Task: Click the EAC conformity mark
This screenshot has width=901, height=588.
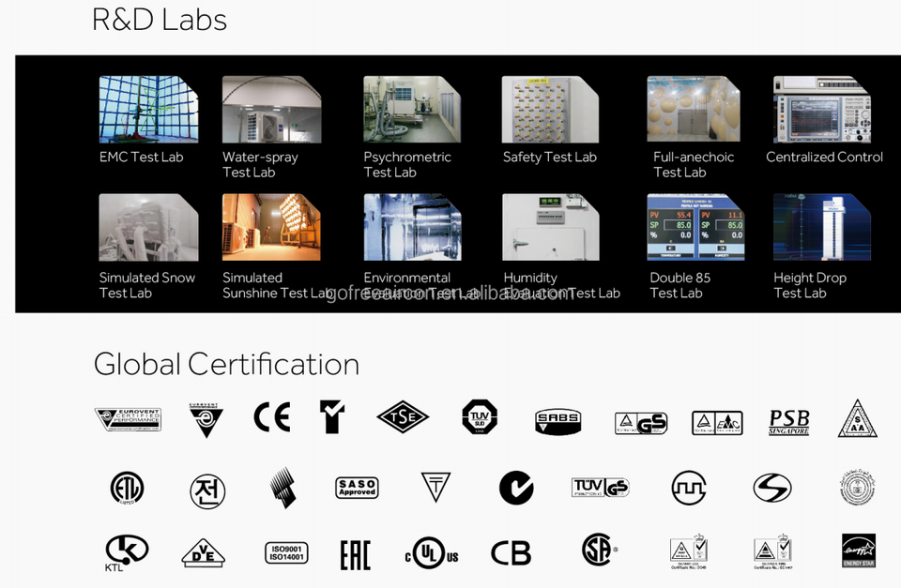Action: click(356, 555)
